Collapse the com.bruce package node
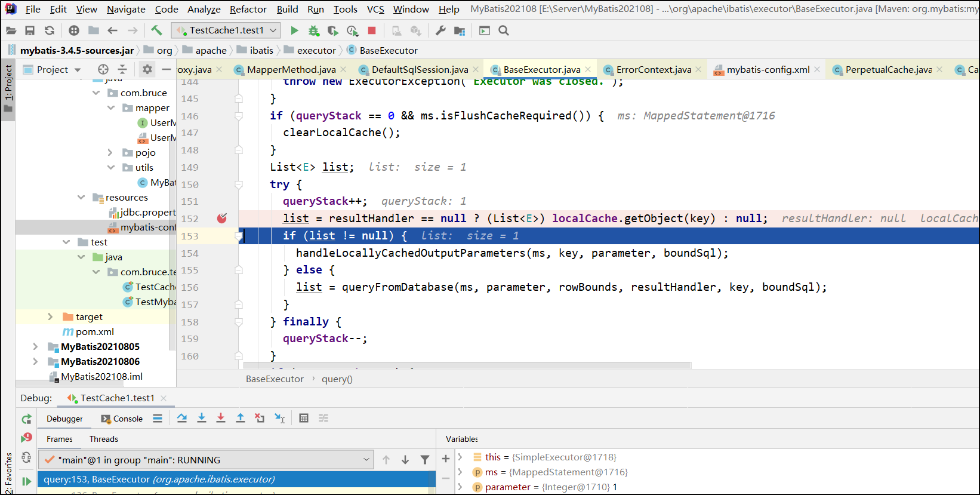980x495 pixels. [x=96, y=93]
